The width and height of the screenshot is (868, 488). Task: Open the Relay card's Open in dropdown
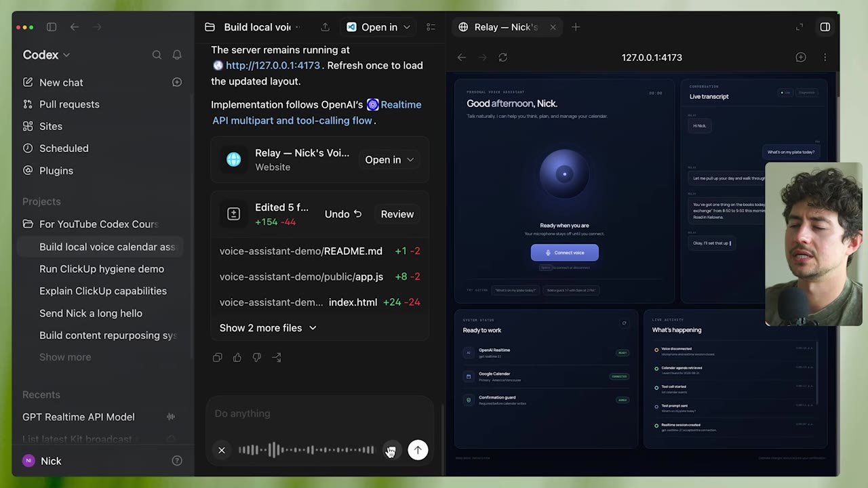(x=389, y=160)
